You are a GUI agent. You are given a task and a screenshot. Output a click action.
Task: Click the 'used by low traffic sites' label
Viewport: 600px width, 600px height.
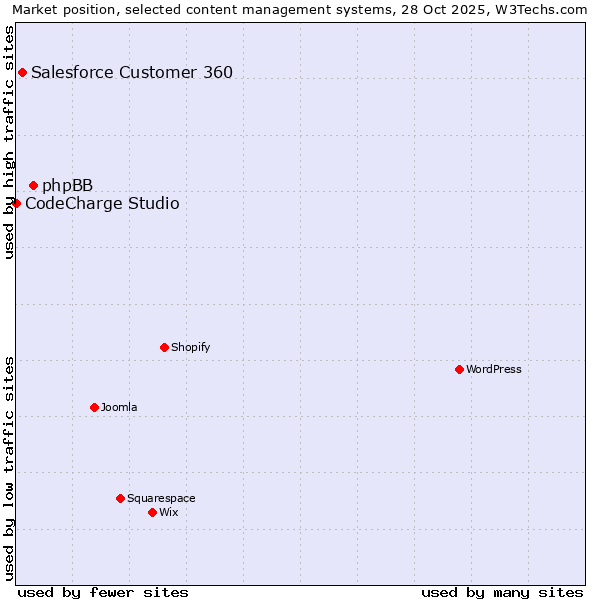point(9,468)
